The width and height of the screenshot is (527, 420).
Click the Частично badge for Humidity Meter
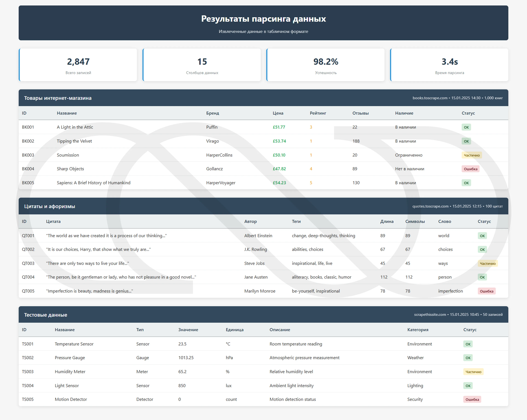(473, 372)
